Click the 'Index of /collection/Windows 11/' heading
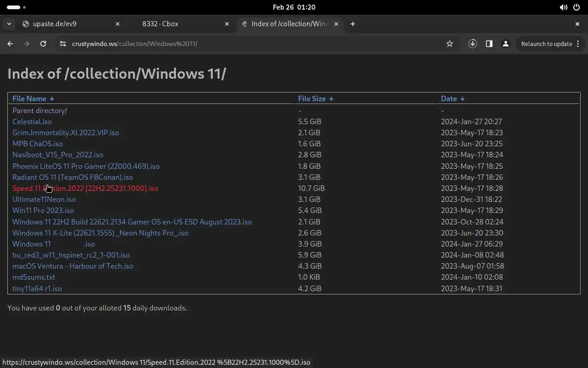This screenshot has width=588, height=368. 117,74
